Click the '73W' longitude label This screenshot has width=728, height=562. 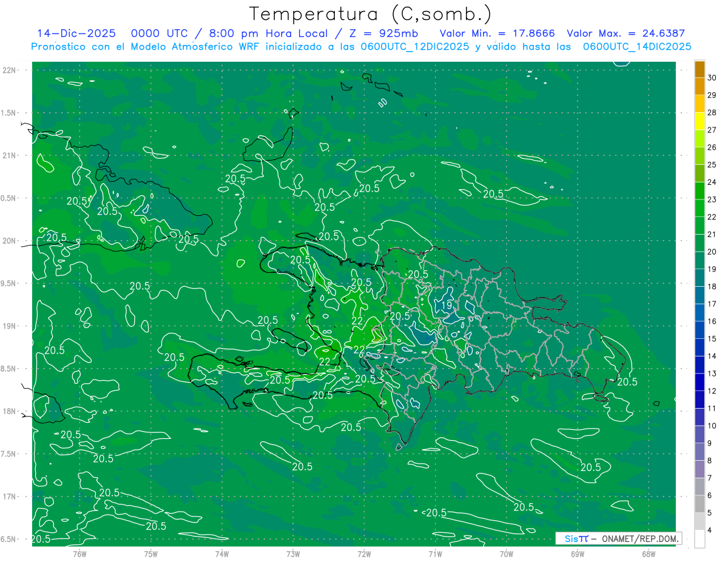click(293, 554)
